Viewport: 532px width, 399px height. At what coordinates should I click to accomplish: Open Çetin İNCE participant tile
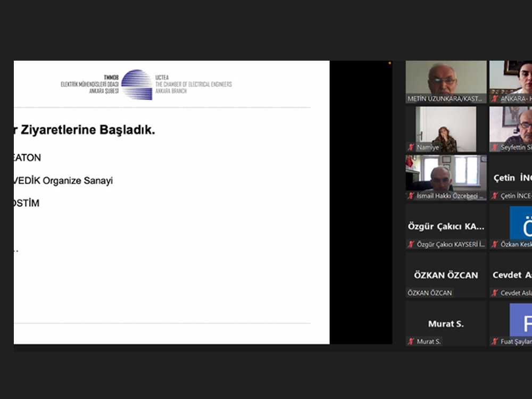[x=511, y=178]
